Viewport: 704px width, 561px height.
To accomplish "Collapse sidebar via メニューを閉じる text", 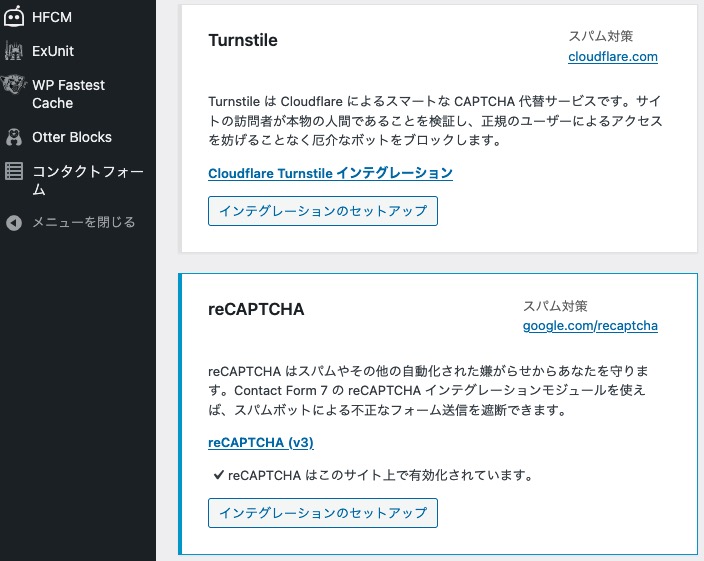I will tap(84, 222).
